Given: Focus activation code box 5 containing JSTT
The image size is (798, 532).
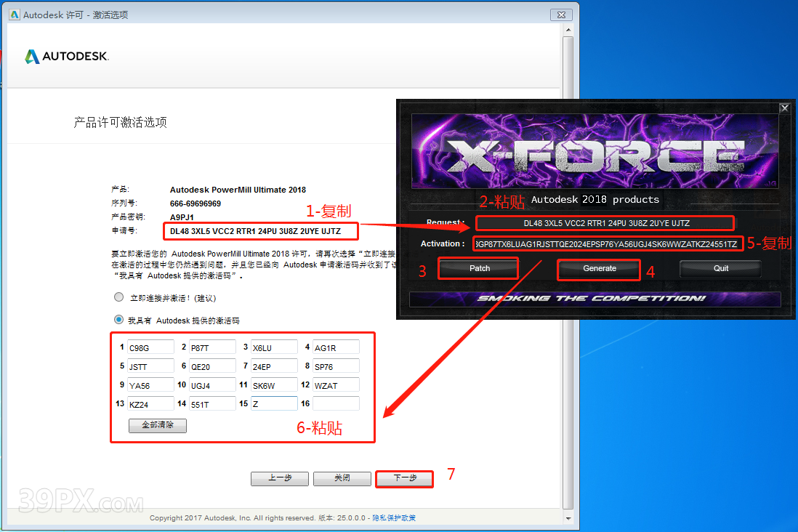Looking at the screenshot, I should tap(150, 366).
